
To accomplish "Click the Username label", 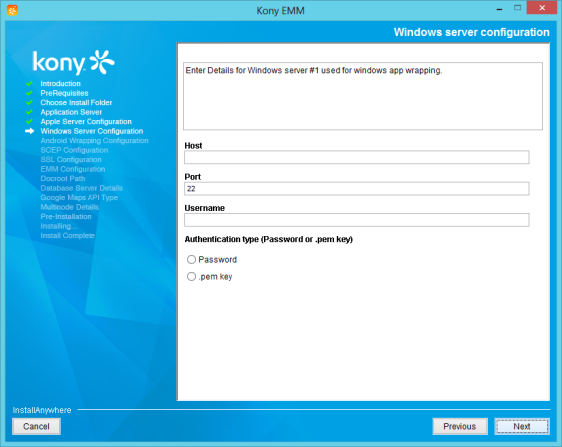I will [x=204, y=208].
